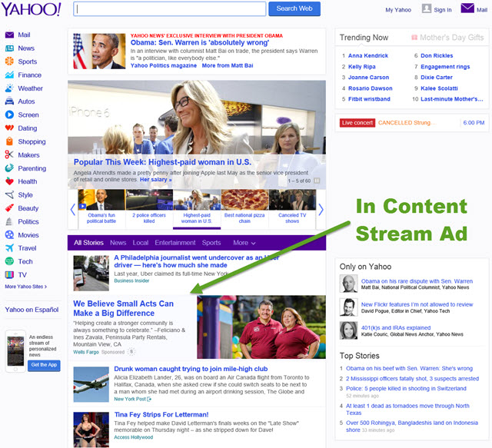Open trending topic Anna Kendrick
This screenshot has height=448, width=492.
tap(368, 55)
